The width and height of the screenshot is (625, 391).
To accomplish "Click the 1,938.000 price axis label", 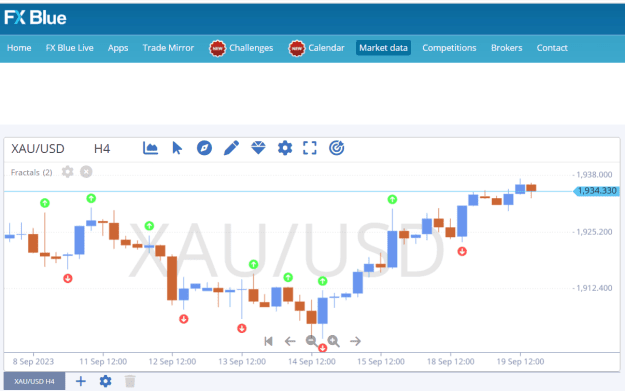I will click(x=594, y=175).
